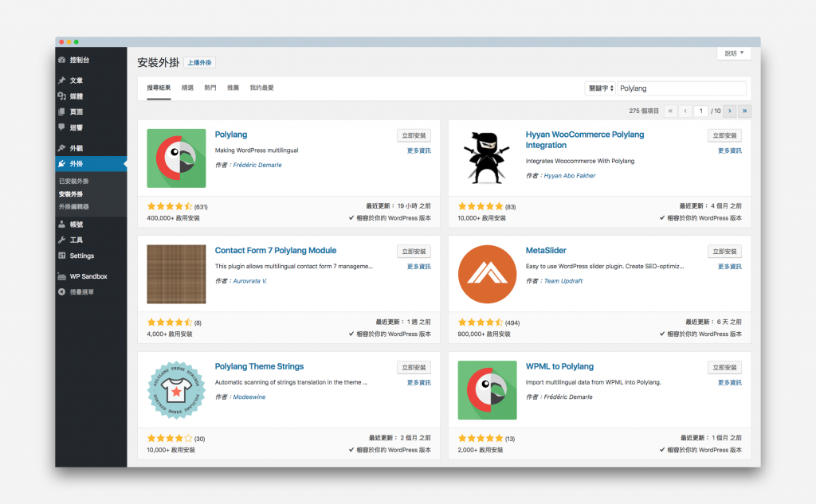Go to first page of results
The width and height of the screenshot is (816, 504).
click(670, 111)
